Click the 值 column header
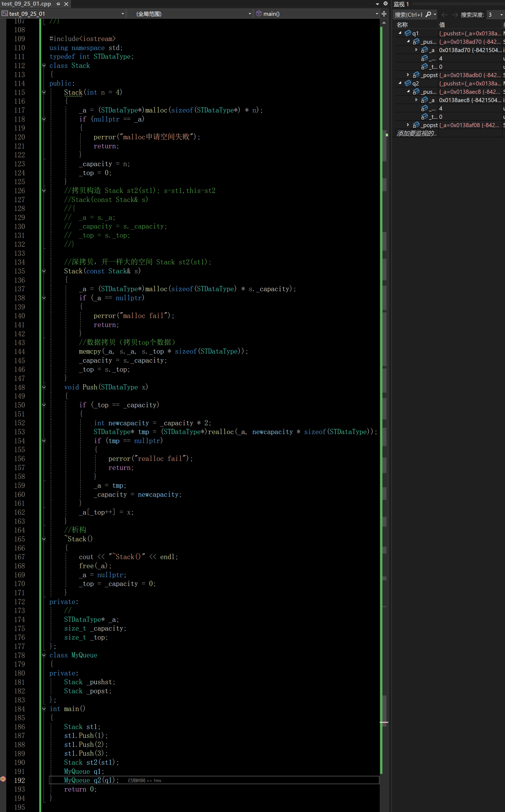 [470, 25]
